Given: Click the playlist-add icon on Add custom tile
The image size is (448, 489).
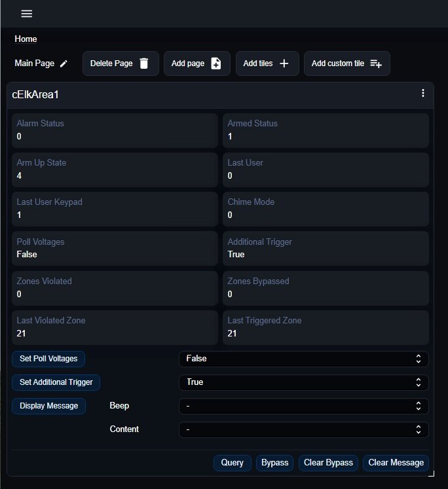Looking at the screenshot, I should (375, 63).
